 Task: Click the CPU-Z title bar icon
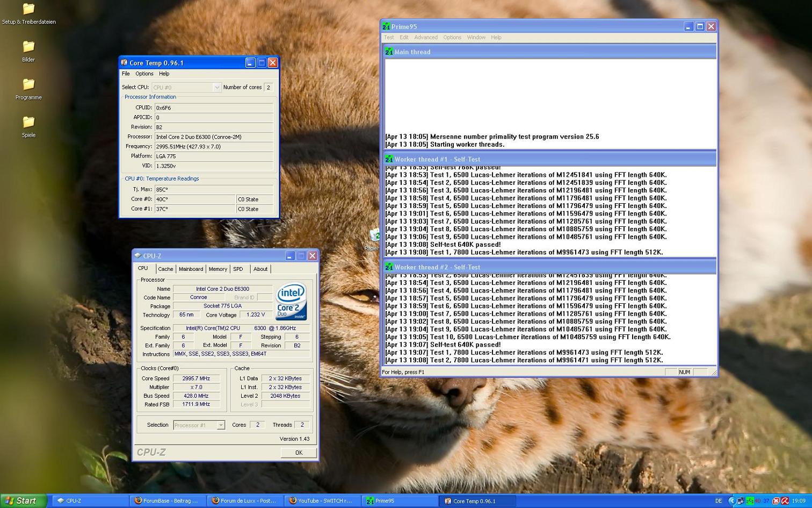point(137,256)
